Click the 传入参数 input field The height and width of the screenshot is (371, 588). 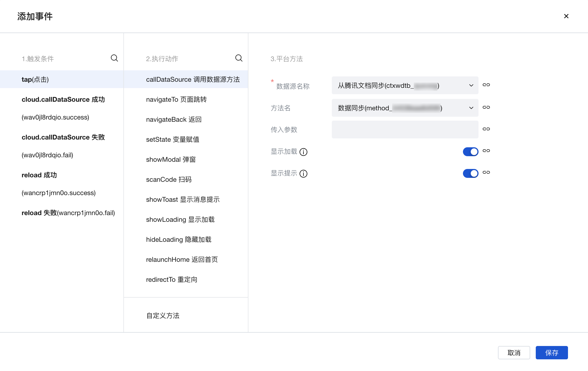[x=405, y=130]
